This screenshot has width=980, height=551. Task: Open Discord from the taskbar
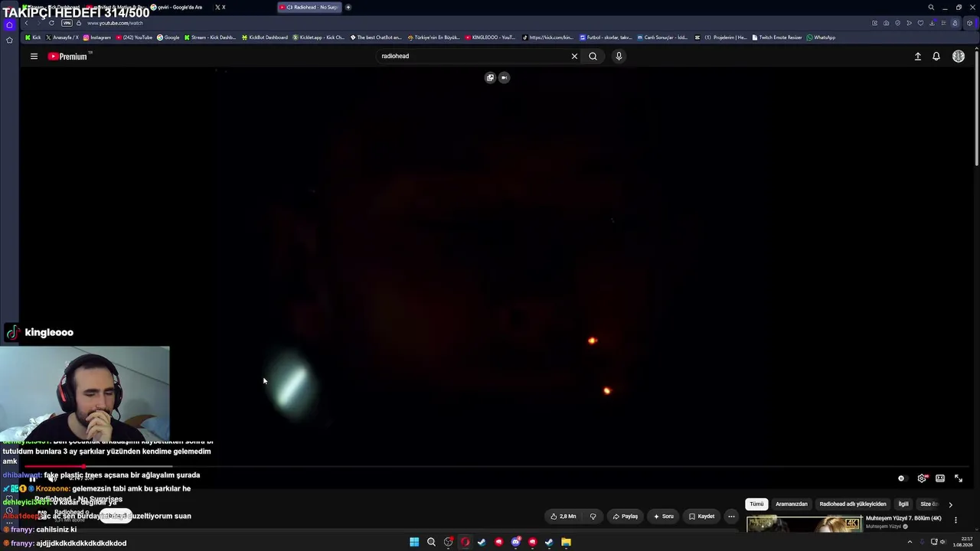coord(515,542)
